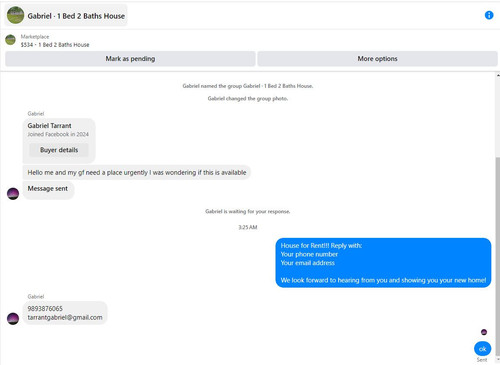This screenshot has width=500, height=365.
Task: Click the tarrantgabriel@gmail.com email text
Action: (x=65, y=317)
